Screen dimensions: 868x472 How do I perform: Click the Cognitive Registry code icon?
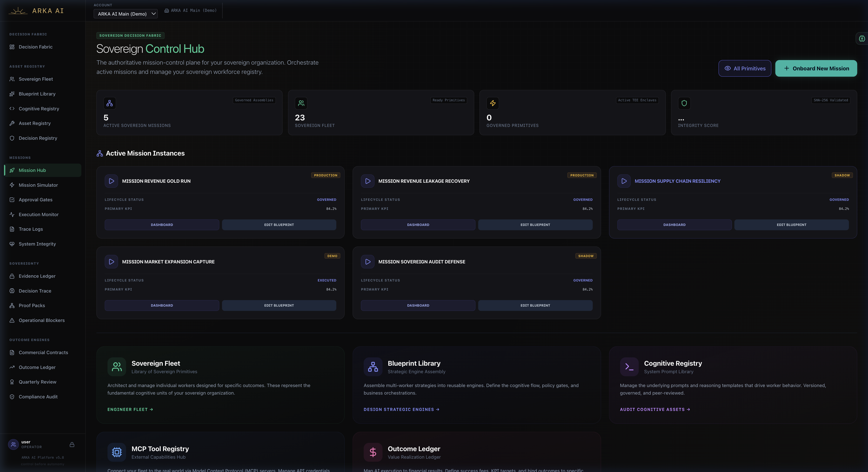click(x=12, y=108)
